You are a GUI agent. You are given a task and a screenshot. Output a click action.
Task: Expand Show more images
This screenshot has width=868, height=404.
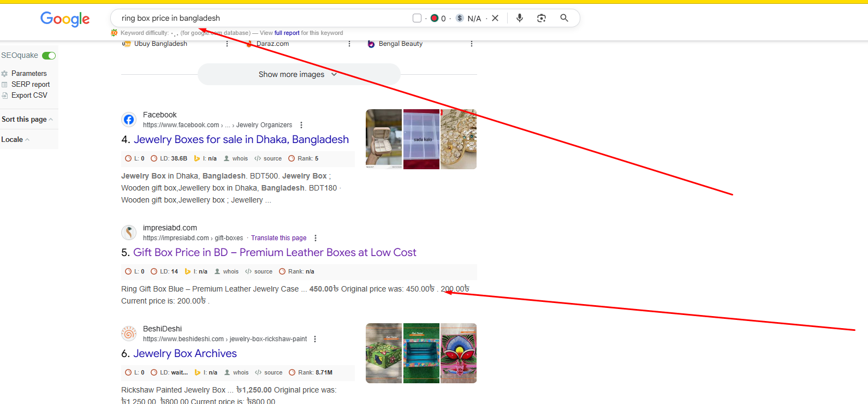pyautogui.click(x=298, y=74)
